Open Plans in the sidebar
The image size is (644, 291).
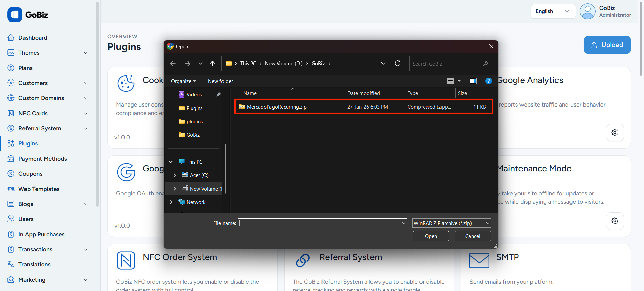pyautogui.click(x=25, y=68)
